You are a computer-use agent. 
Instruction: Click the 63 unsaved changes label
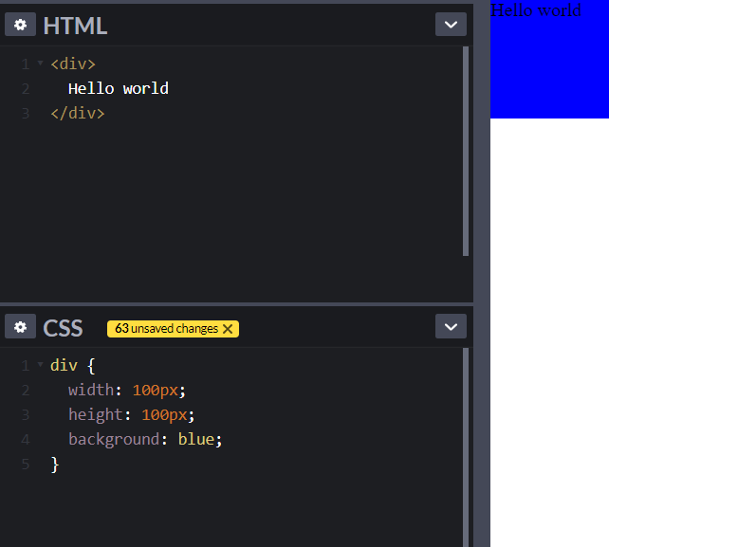166,329
